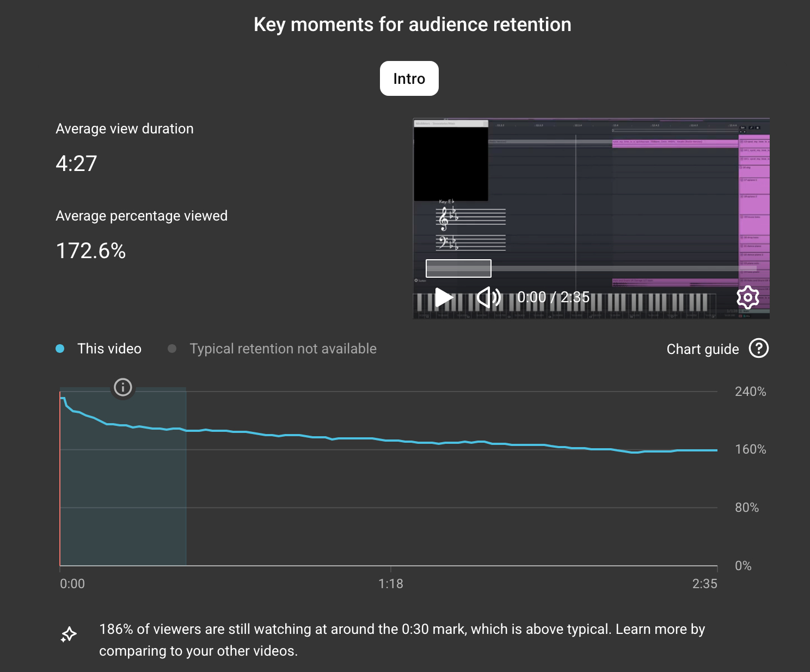Click the 2:35 end of timeline axis

click(704, 584)
